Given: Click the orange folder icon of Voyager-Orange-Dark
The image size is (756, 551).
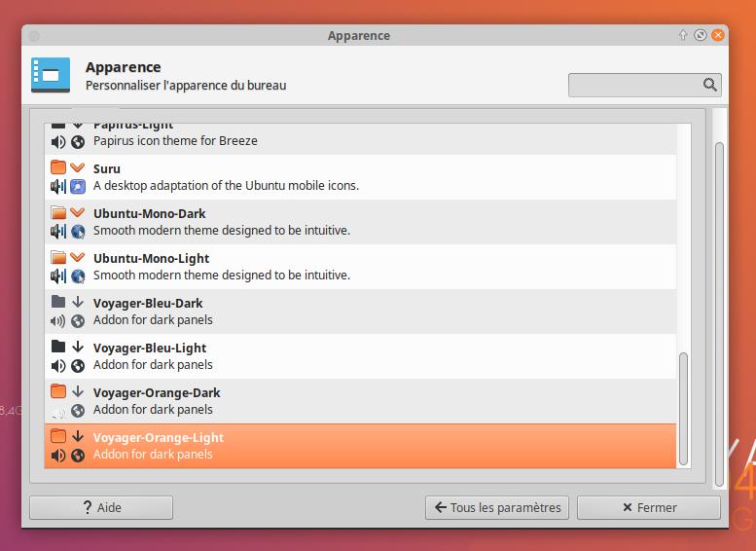Looking at the screenshot, I should pos(58,390).
